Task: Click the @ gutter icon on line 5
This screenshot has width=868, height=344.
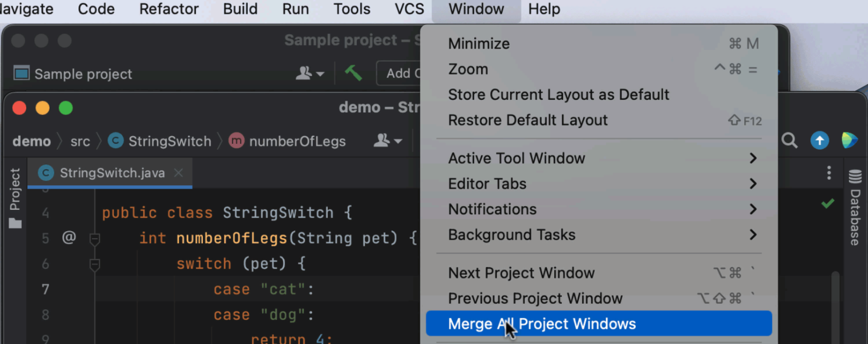Action: [x=69, y=237]
